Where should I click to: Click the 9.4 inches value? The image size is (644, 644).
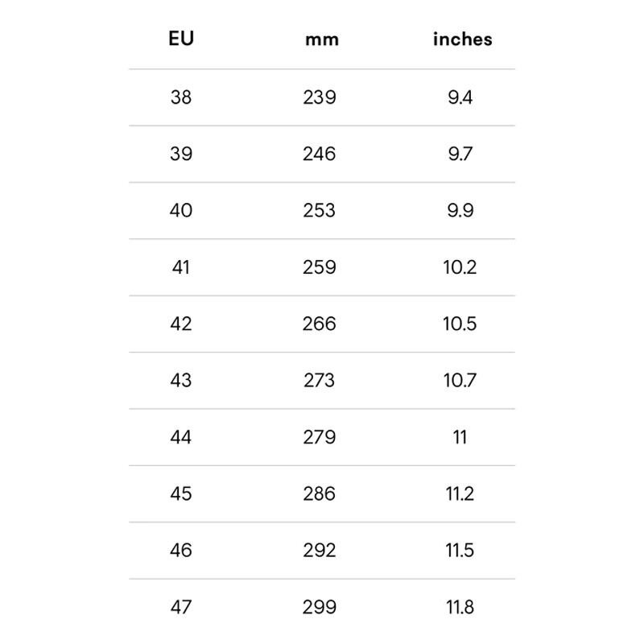[460, 97]
